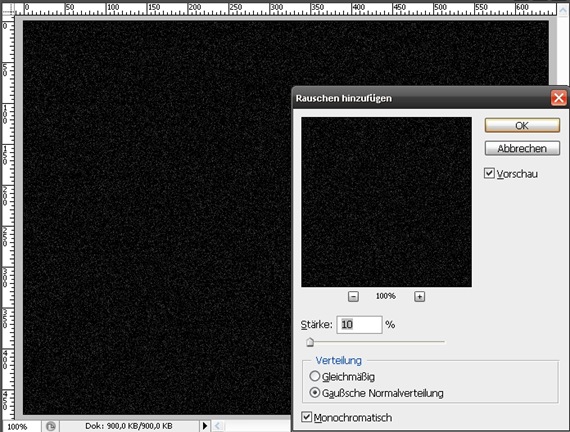Click the status bar round icon
570x432 pixels.
coord(51,426)
